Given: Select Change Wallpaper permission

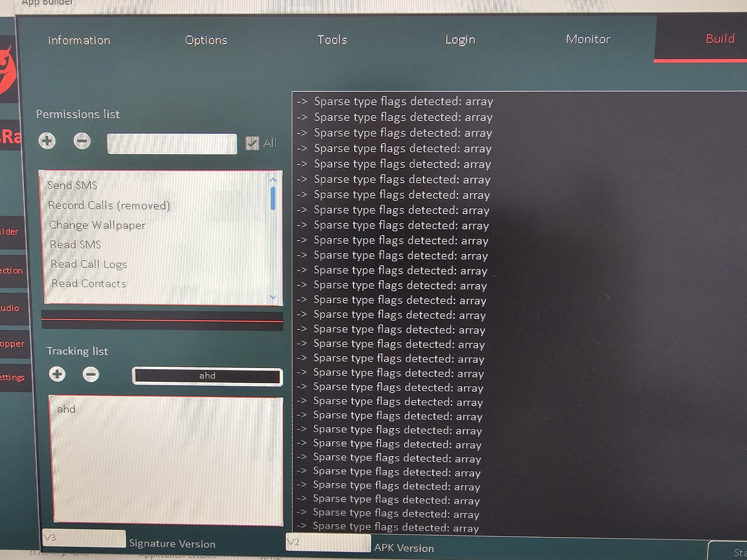Looking at the screenshot, I should [97, 225].
